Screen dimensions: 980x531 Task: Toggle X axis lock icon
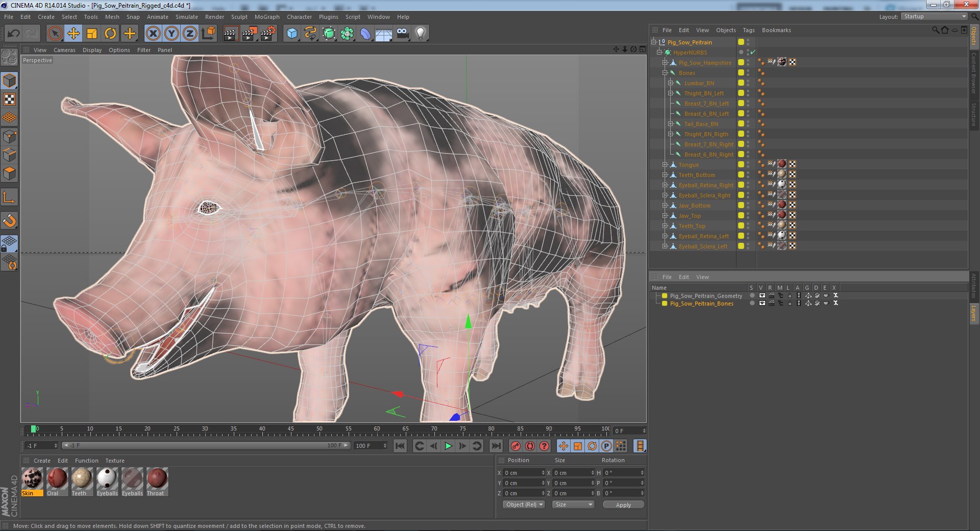[153, 34]
